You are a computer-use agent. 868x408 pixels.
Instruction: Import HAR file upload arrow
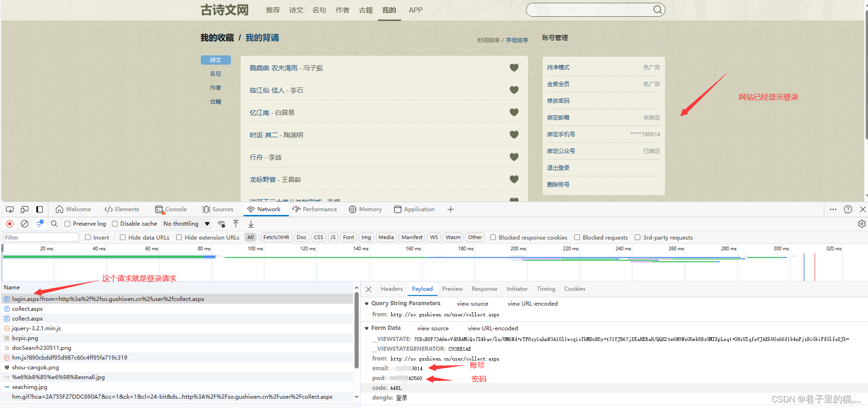236,224
